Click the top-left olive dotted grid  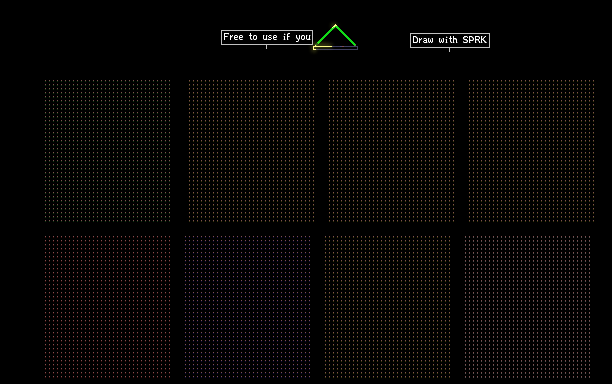click(107, 151)
